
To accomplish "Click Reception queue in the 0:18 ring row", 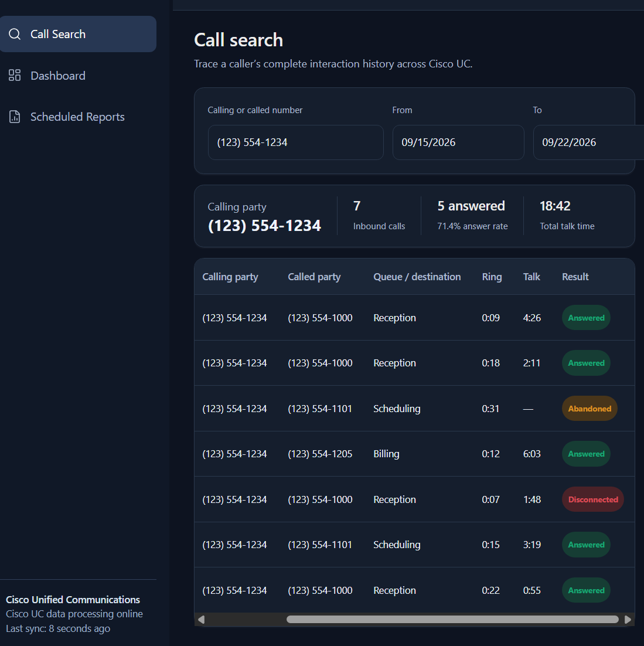I will point(394,363).
